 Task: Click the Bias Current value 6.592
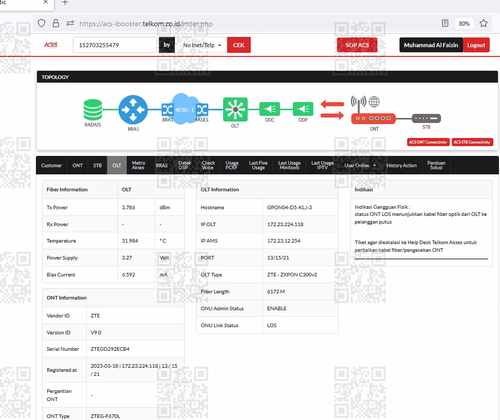128,275
